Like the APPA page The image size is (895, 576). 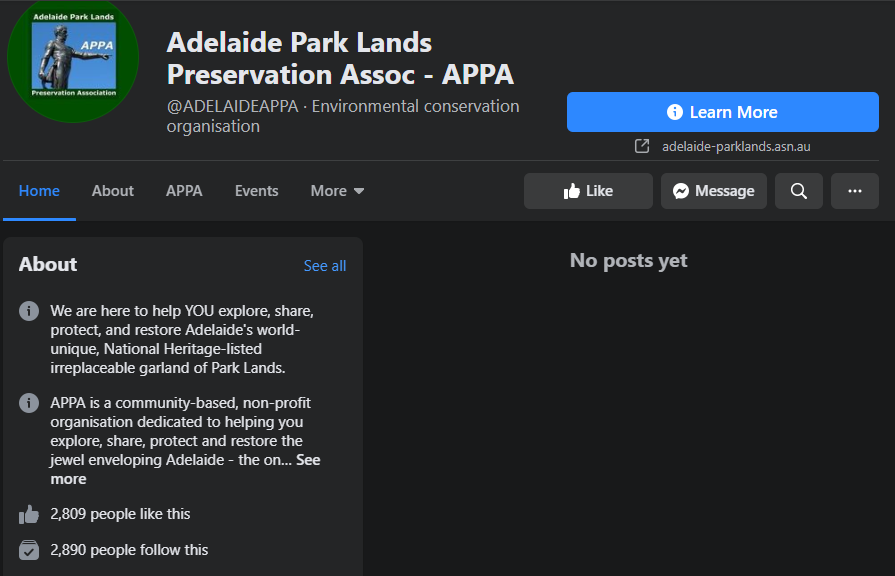[588, 190]
